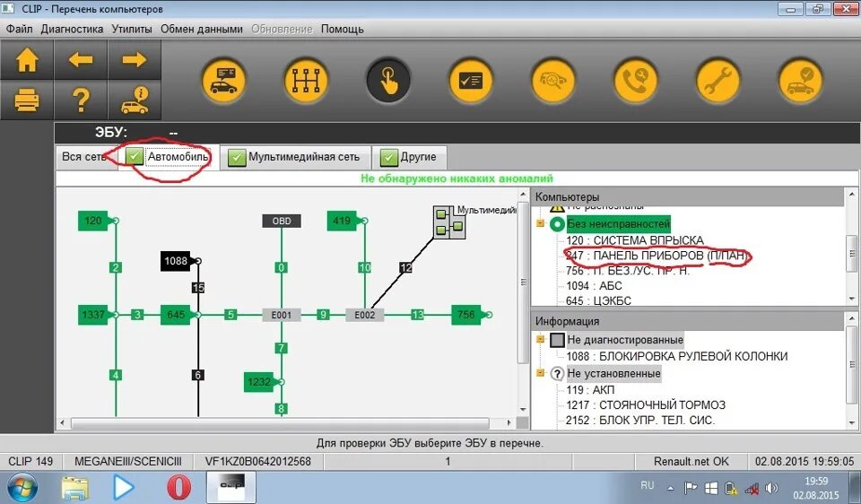Select 247 : ПАНЕЛЬ ПРИБОРОВ entry

pos(656,256)
